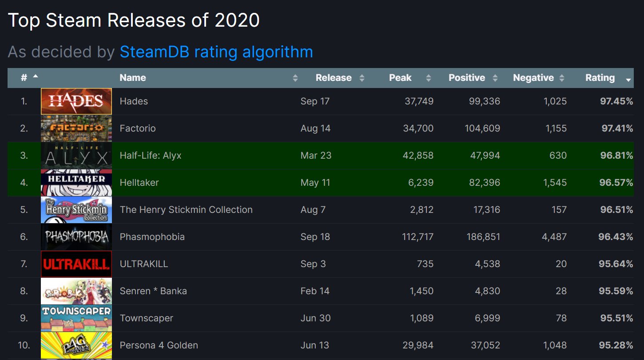
Task: Click the Senren Banka banner image
Action: (76, 291)
